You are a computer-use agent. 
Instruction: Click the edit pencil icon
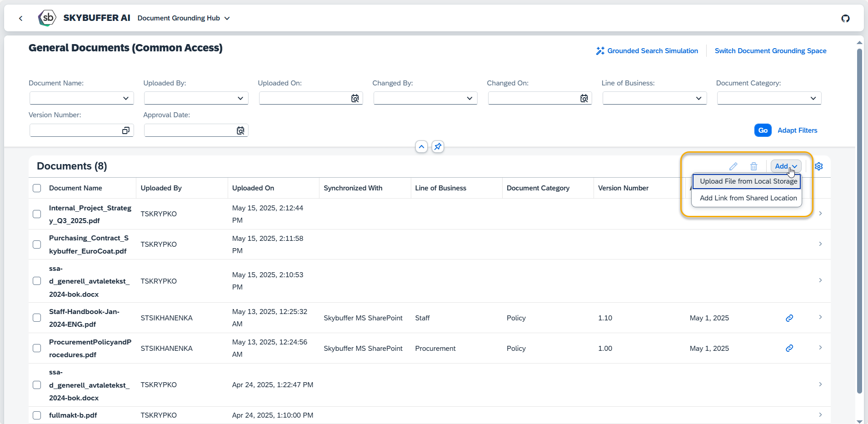(733, 166)
